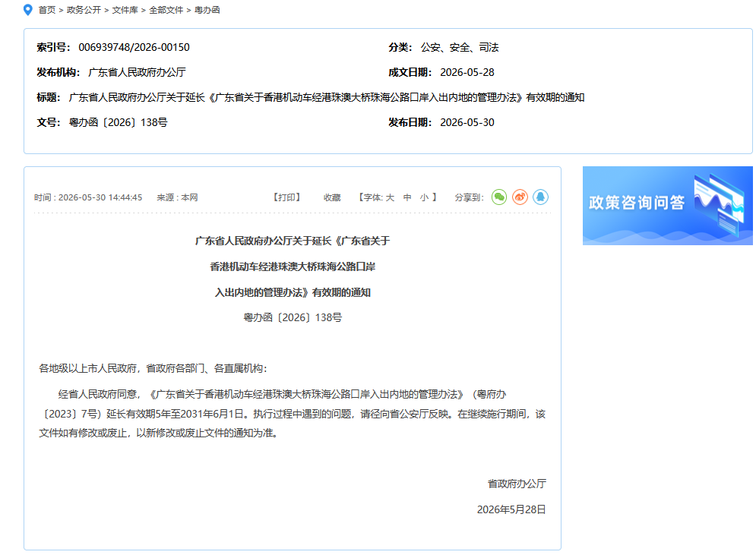Image resolution: width=756 pixels, height=558 pixels.
Task: Click salutation line 各地级以上市人民政府
Action: coord(153,369)
